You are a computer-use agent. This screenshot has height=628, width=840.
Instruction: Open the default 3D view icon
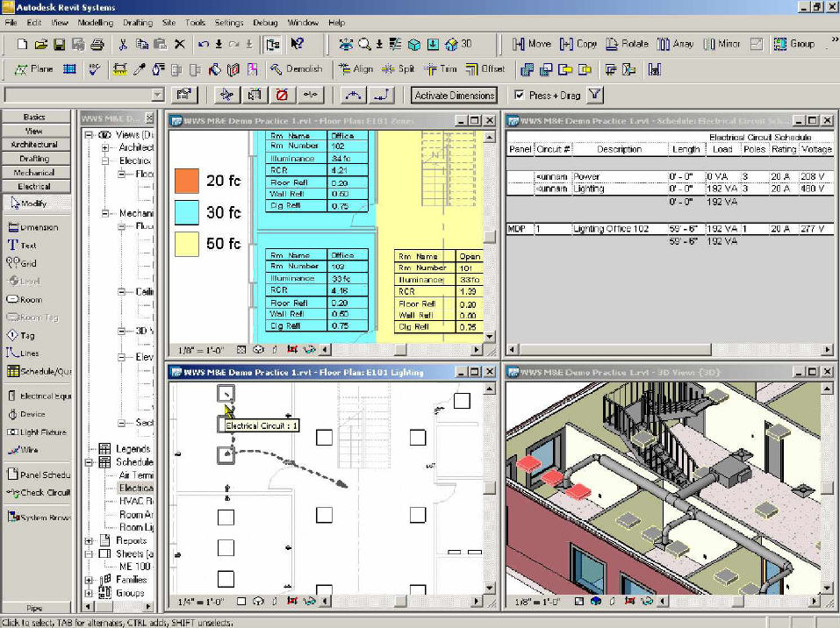[459, 44]
